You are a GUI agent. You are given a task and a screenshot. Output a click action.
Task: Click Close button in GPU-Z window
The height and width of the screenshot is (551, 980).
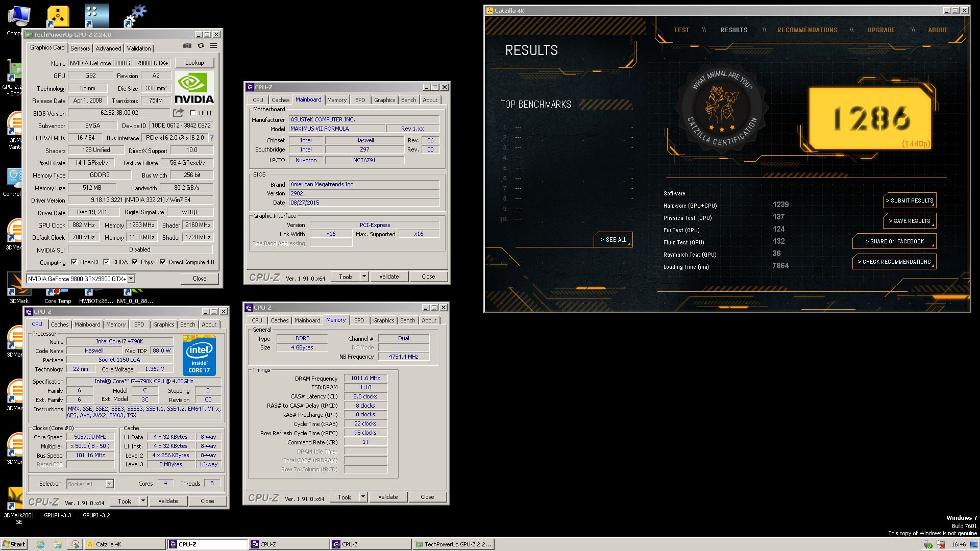click(x=200, y=279)
